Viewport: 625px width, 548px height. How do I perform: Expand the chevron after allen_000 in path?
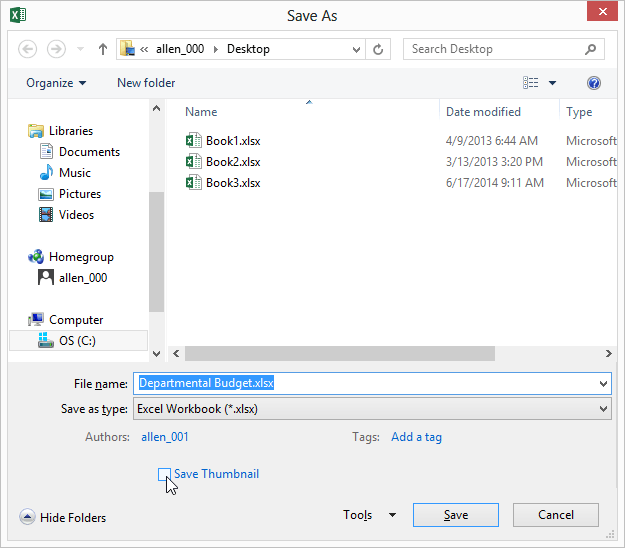pos(216,49)
